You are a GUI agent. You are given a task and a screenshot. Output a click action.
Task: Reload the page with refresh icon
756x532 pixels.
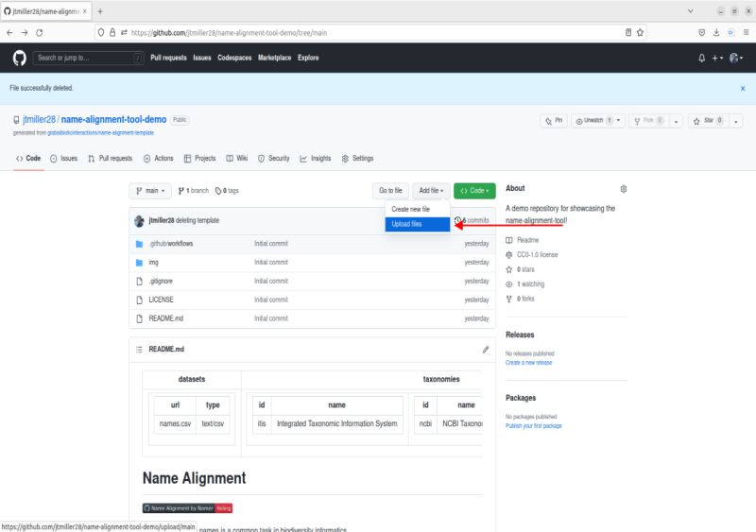click(40, 33)
